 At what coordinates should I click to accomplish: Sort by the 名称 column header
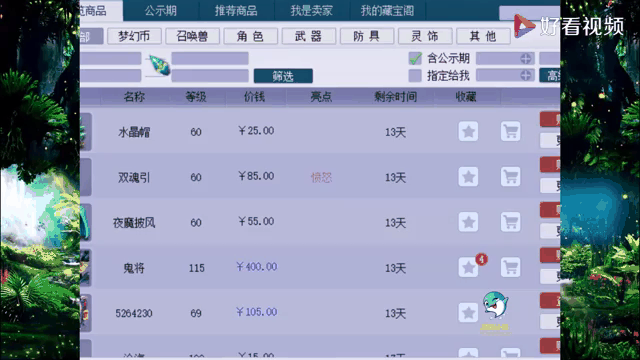134,97
